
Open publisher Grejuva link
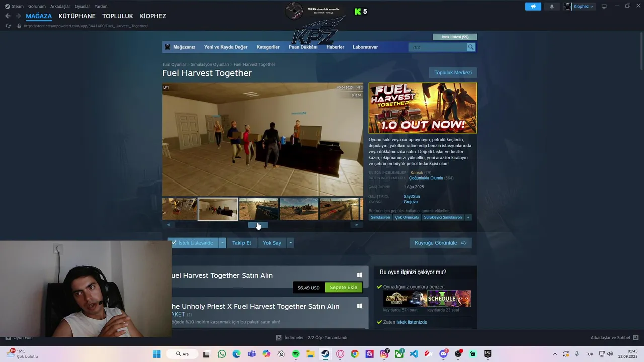point(411,202)
